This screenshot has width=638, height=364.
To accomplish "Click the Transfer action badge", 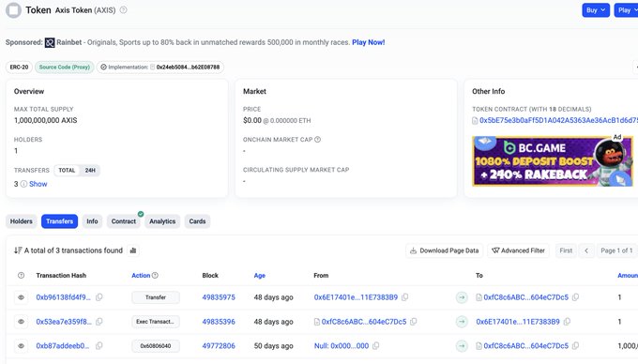I will coord(156,297).
